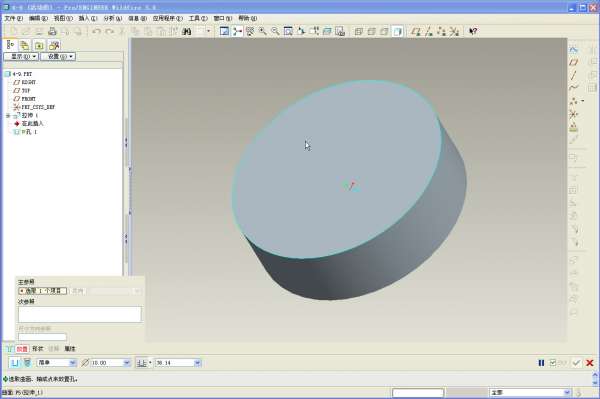
Task: Toggle the feature preview checkbox
Action: pyautogui.click(x=553, y=363)
